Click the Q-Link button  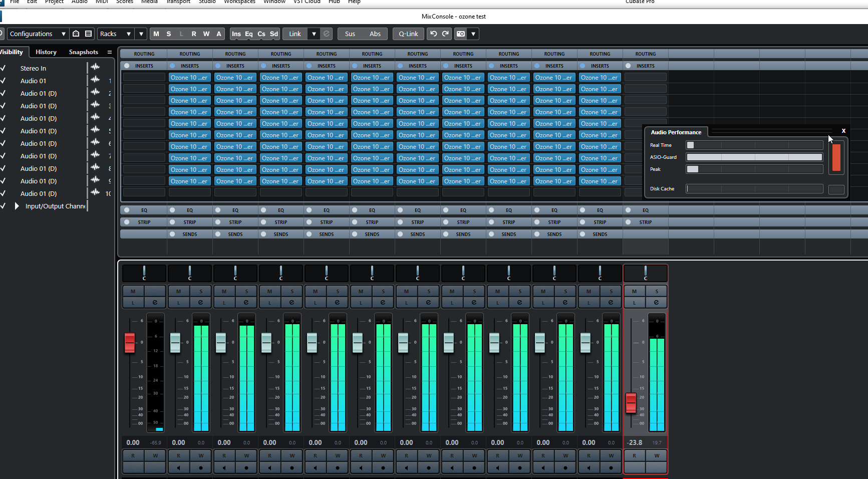tap(408, 34)
